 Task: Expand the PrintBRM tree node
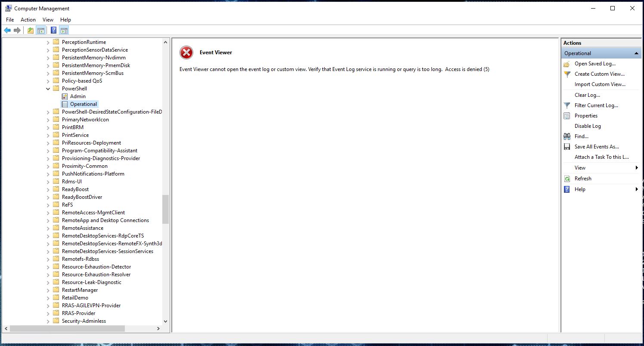point(48,127)
